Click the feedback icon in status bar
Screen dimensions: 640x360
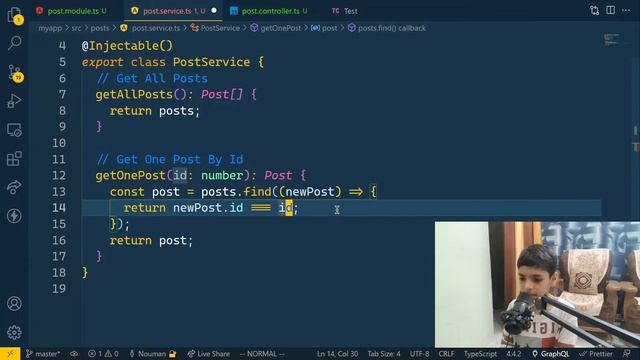627,354
